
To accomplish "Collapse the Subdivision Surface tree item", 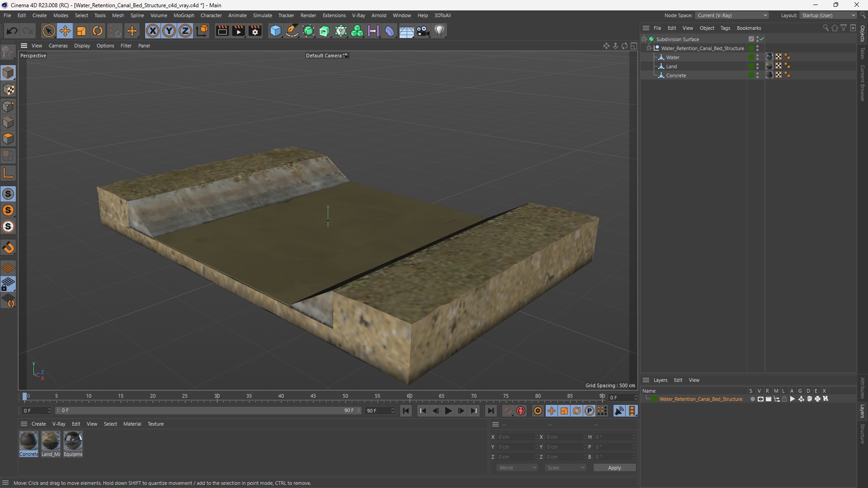I will tap(644, 39).
